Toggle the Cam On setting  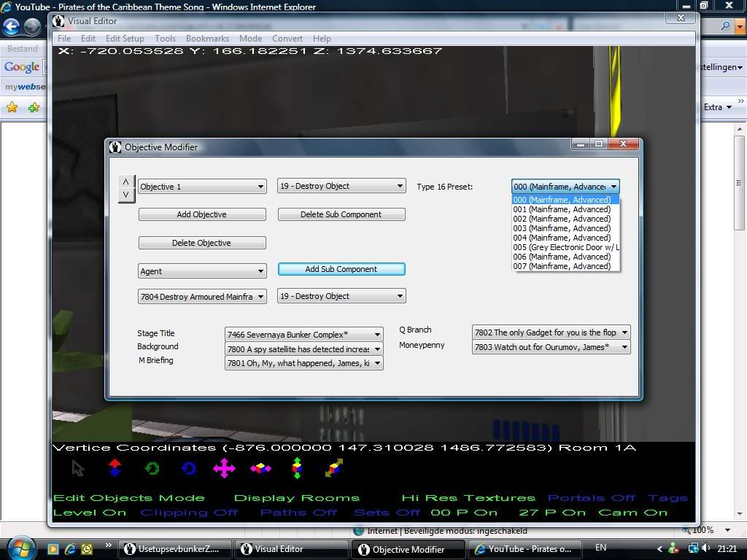(633, 513)
